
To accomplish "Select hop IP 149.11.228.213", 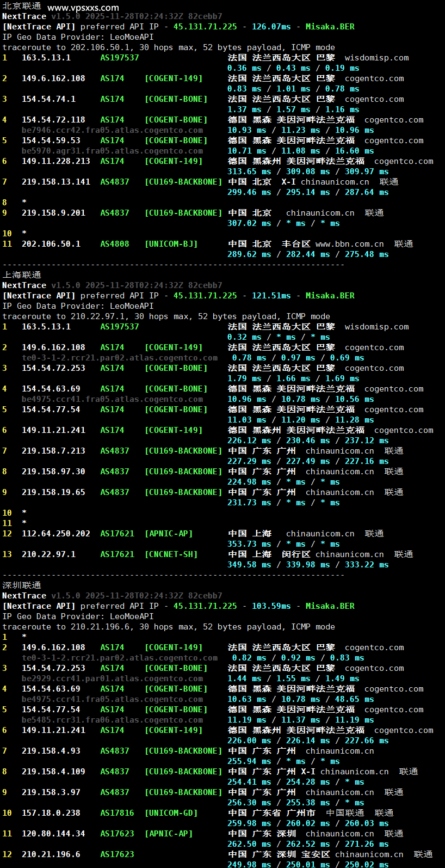I will 56,161.
